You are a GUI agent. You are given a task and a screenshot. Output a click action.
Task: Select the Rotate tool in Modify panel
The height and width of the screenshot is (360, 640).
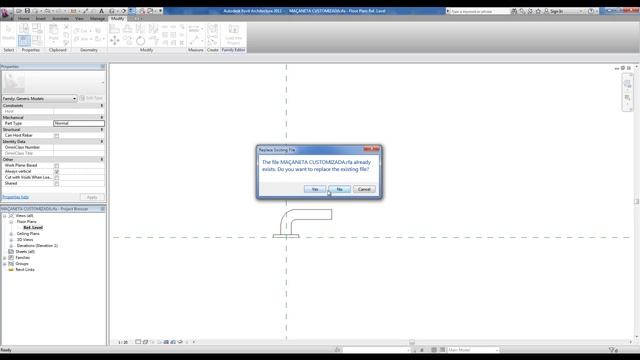[140, 40]
